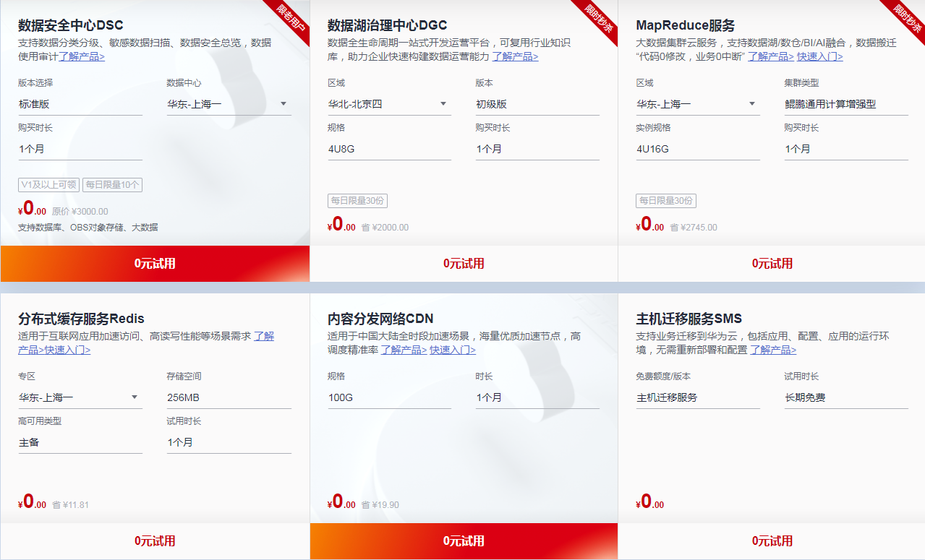Click 版本 初级版 field in DGC card
This screenshot has width=925, height=560.
(x=537, y=104)
